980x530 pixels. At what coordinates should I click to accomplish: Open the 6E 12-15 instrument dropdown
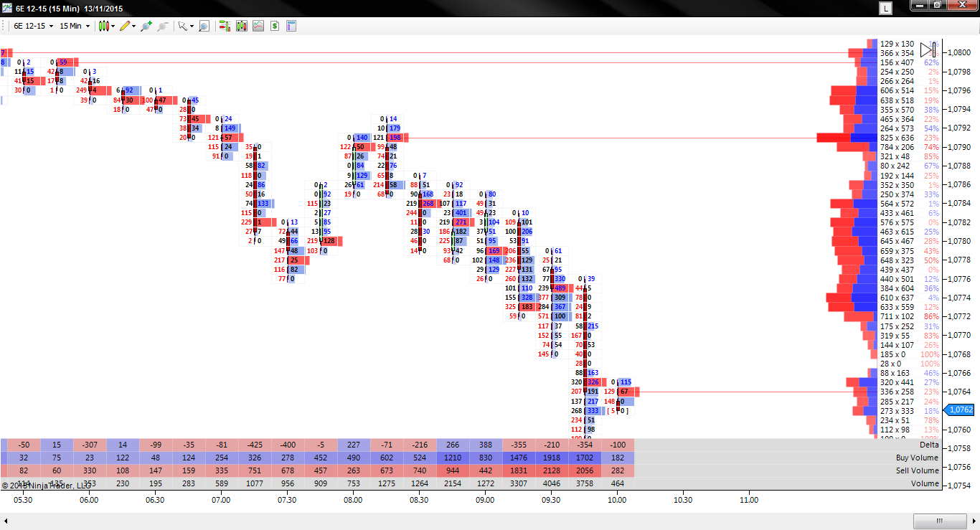[x=34, y=26]
